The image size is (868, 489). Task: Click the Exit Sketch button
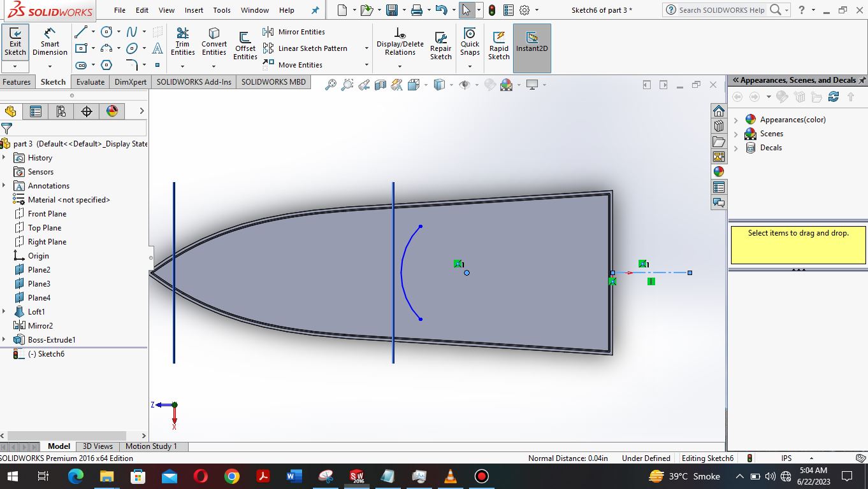click(15, 42)
